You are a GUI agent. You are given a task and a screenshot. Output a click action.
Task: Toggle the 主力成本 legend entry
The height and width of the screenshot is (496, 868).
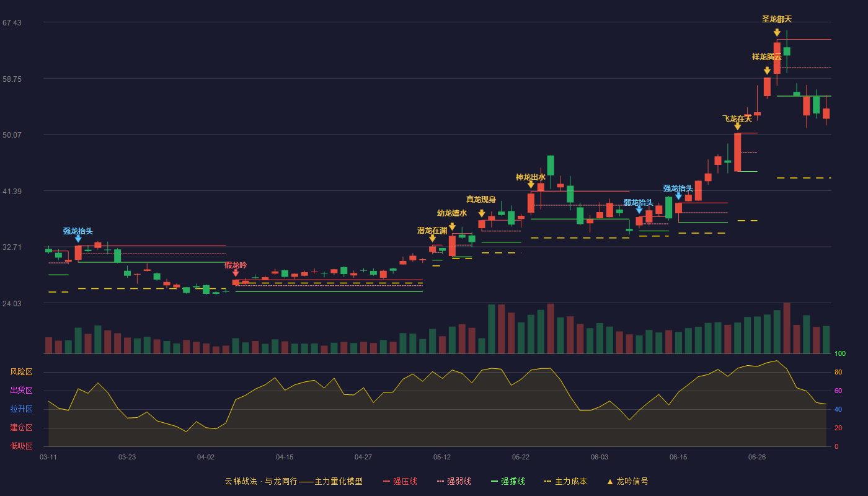point(565,481)
